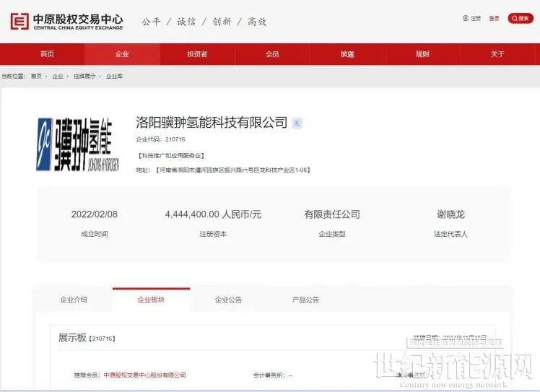Open the 中原股权交易中心股份有限公司 recommender link
Screen dimensions: 540x392
144,375
